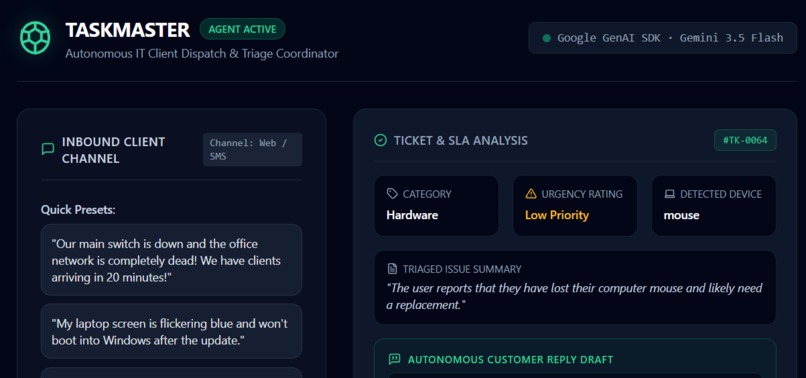The image size is (806, 378).
Task: Click the DETECTED DEVICE label
Action: [x=721, y=194]
